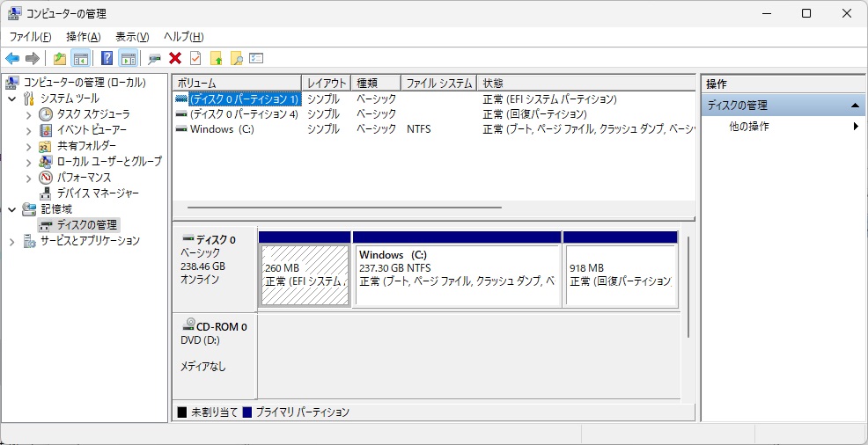Click the Open icon with green up arrow

point(216,58)
